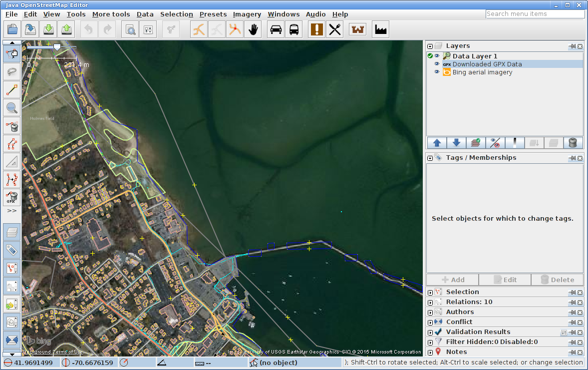Click the map zoom slider handle
The width and height of the screenshot is (588, 370).
pos(57,46)
